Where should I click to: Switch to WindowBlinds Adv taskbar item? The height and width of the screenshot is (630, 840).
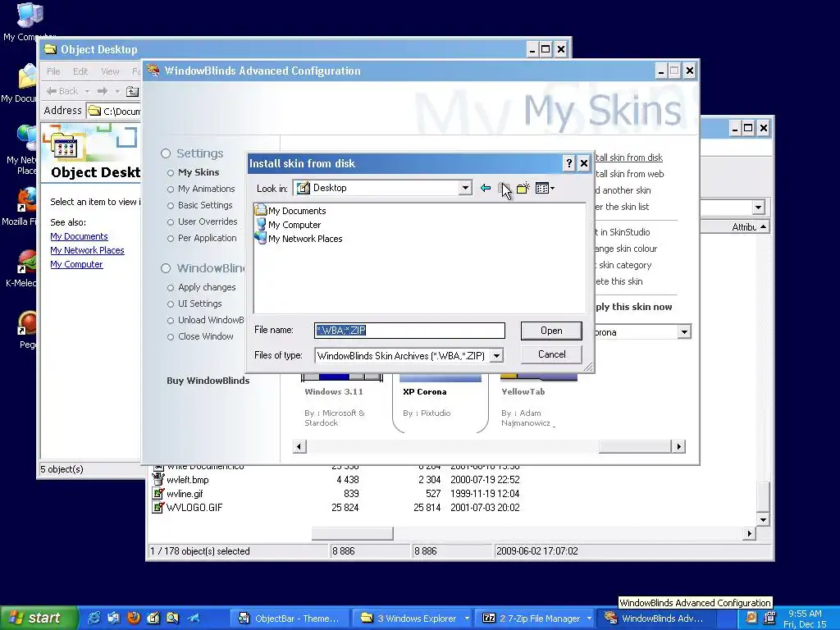(655, 619)
